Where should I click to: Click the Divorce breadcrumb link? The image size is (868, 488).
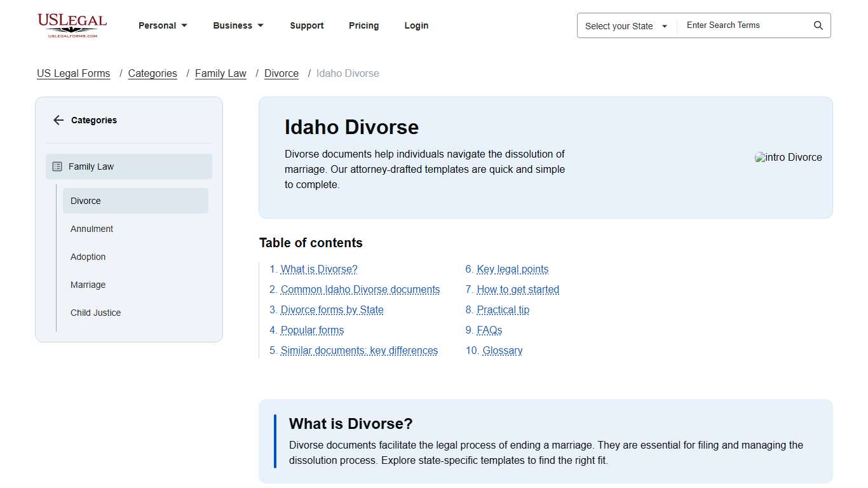click(x=281, y=73)
